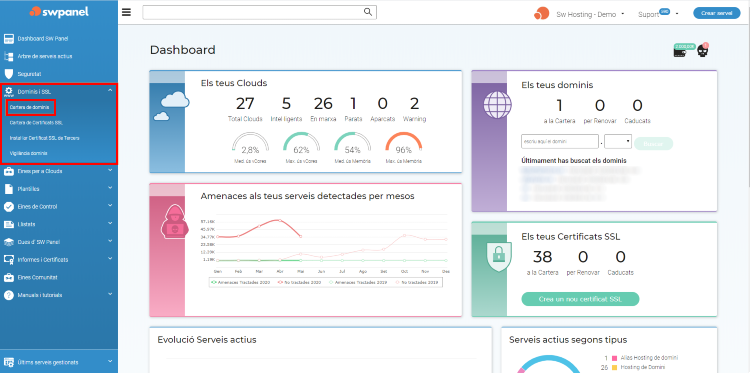The height and width of the screenshot is (373, 750).
Task: Toggle Amenaces Tractades 2020 legend entry
Action: pyautogui.click(x=241, y=283)
